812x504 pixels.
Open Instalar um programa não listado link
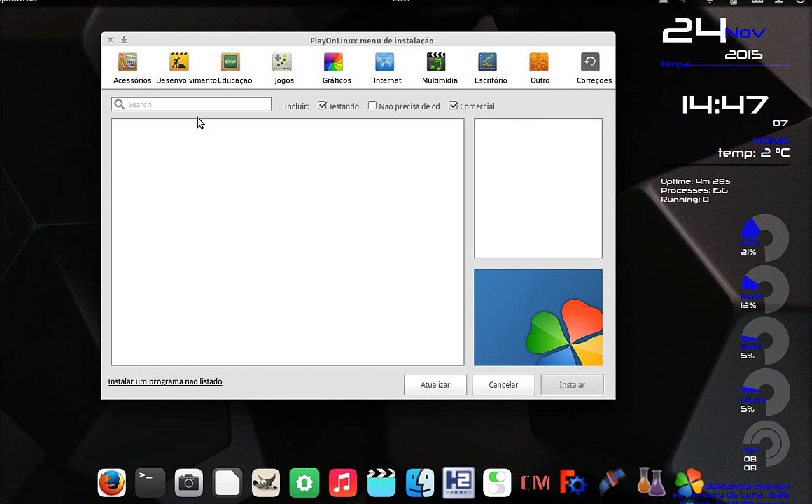point(164,381)
